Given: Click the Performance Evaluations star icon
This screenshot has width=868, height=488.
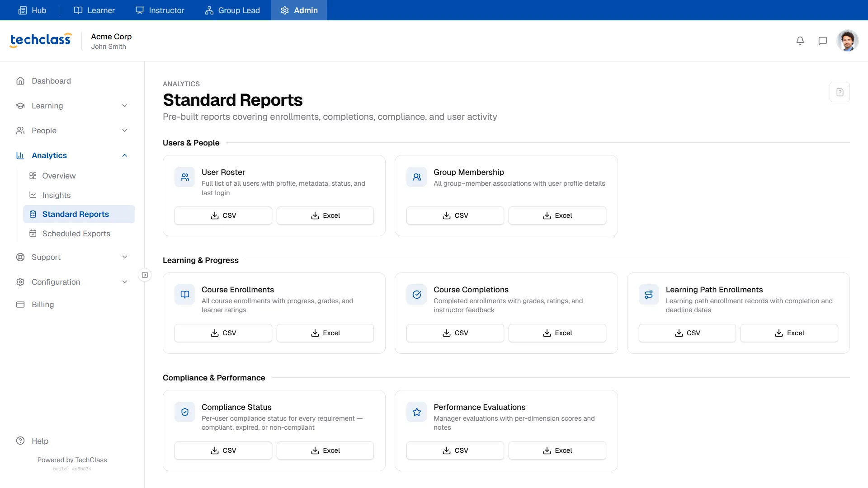Looking at the screenshot, I should [x=417, y=412].
